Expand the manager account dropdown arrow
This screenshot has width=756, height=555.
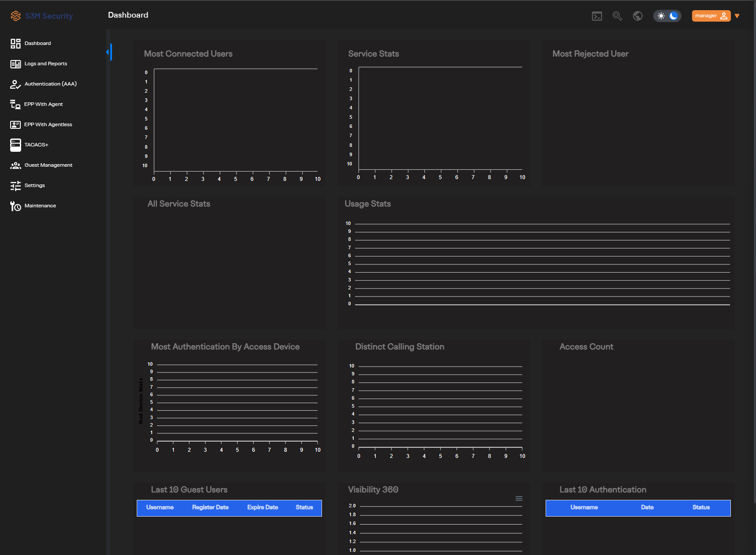737,16
